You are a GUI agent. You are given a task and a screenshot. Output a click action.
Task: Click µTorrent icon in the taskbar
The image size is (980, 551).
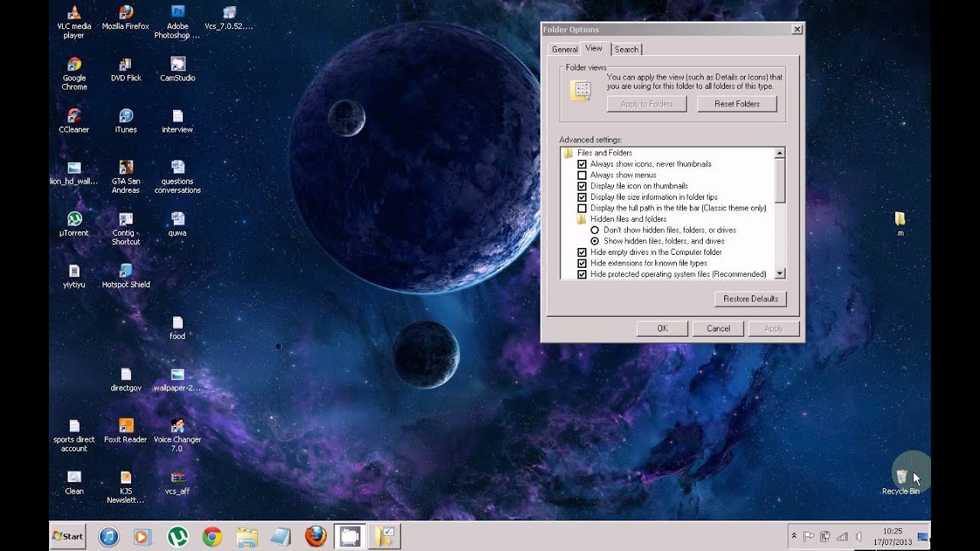click(178, 536)
